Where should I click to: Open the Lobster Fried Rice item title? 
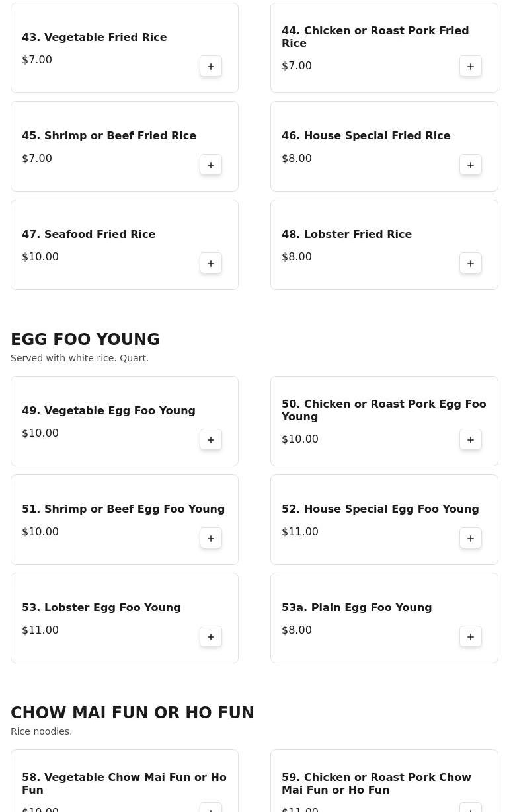[x=346, y=234]
